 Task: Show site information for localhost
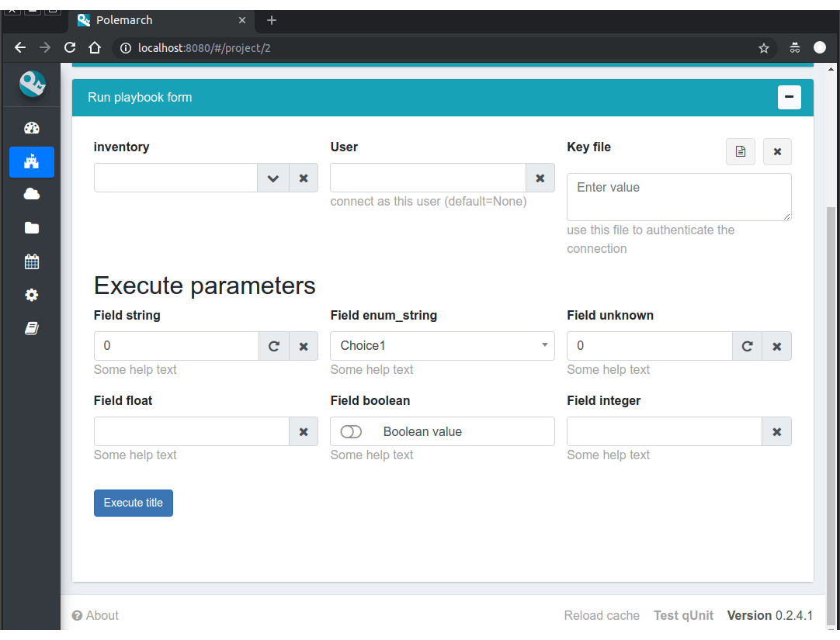tap(125, 48)
